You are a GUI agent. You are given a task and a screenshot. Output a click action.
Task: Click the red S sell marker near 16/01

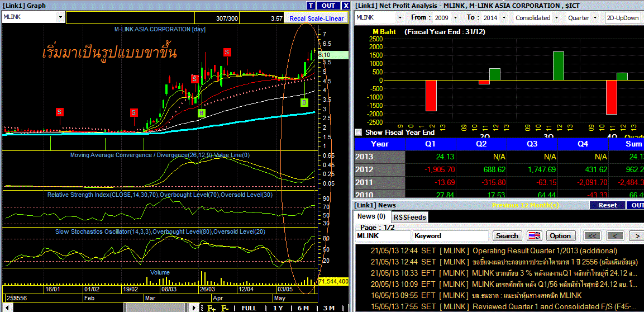click(x=60, y=112)
